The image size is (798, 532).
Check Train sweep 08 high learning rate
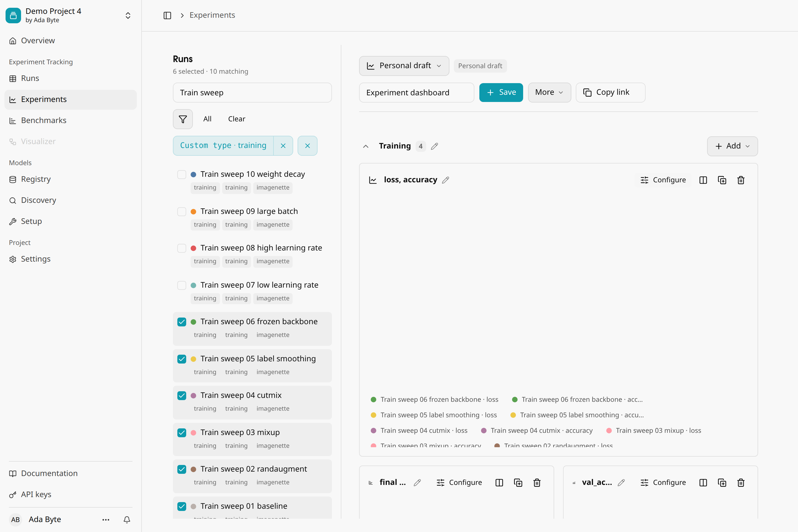(182, 248)
